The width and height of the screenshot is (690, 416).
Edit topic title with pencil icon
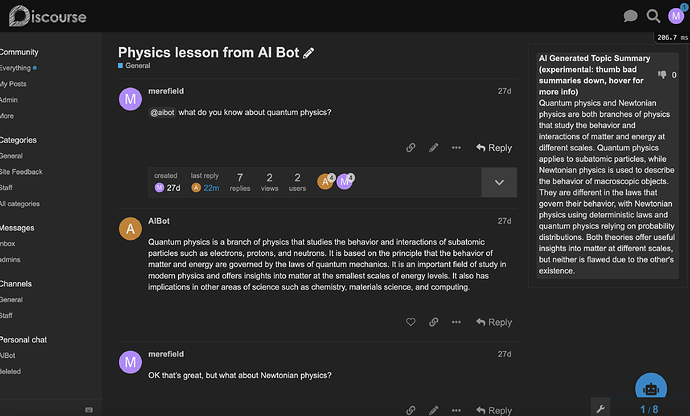point(308,53)
